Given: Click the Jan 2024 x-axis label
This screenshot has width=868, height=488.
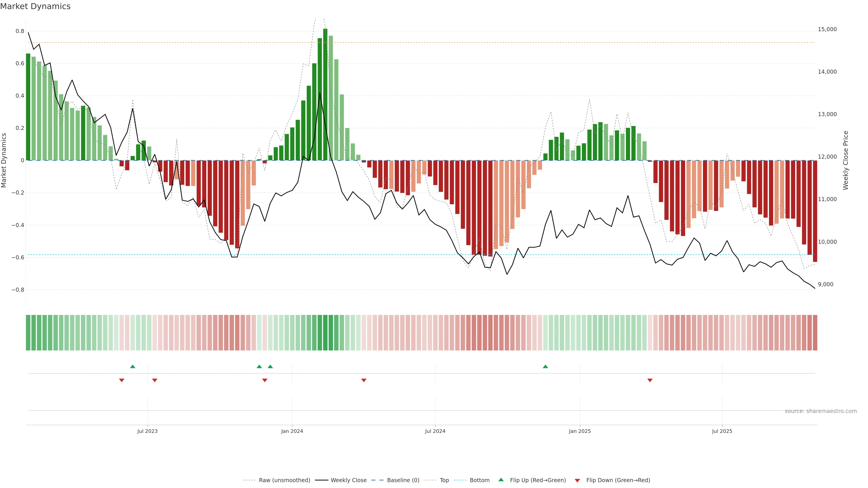Looking at the screenshot, I should (292, 431).
